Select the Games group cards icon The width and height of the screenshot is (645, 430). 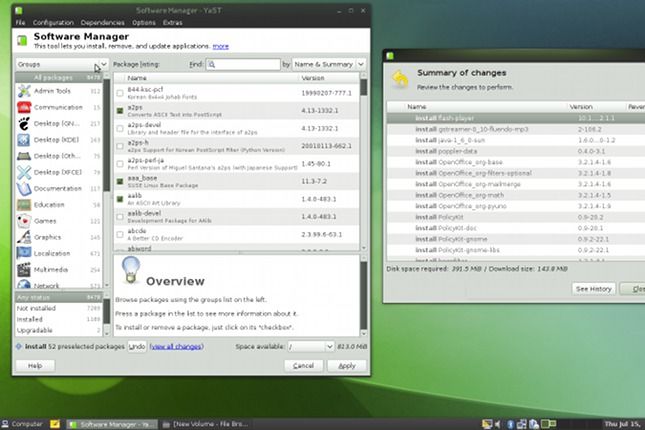point(24,221)
